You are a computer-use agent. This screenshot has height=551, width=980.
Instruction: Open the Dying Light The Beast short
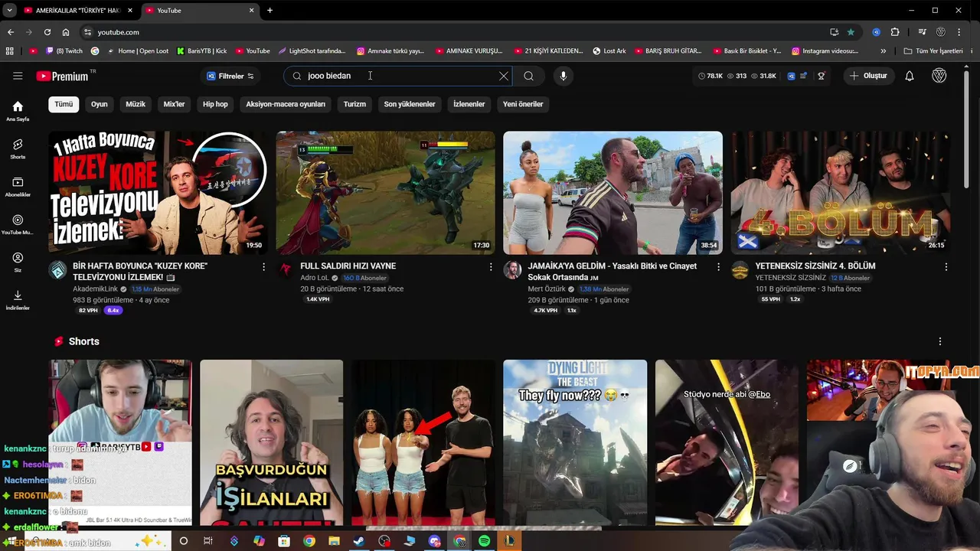coord(575,442)
